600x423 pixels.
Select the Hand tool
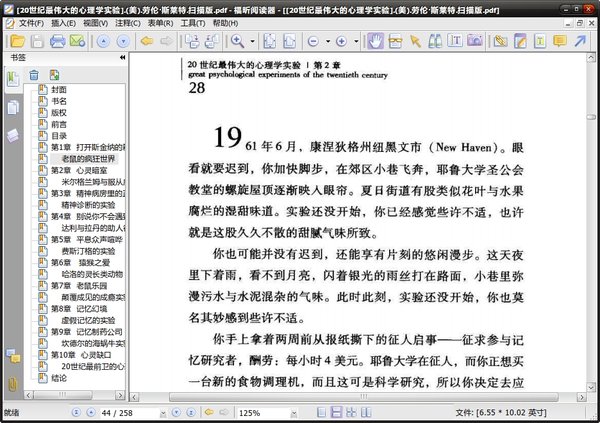[x=377, y=41]
